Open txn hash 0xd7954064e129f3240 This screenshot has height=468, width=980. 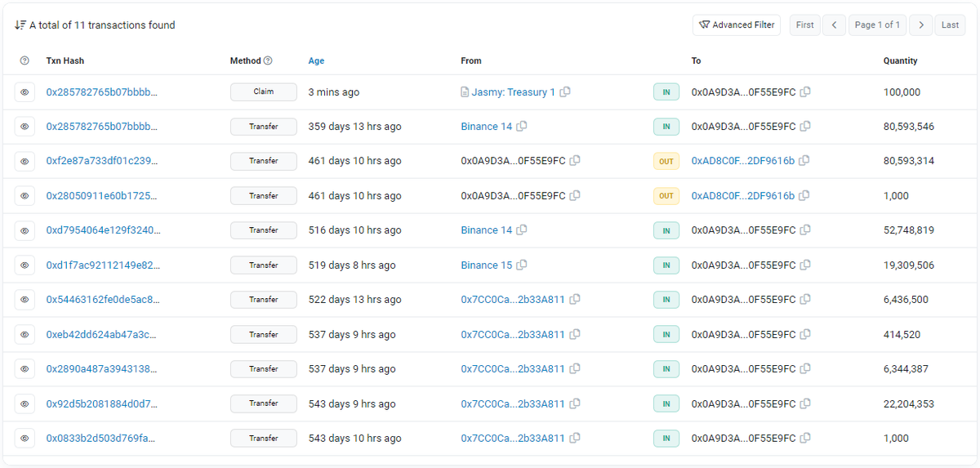tap(104, 230)
